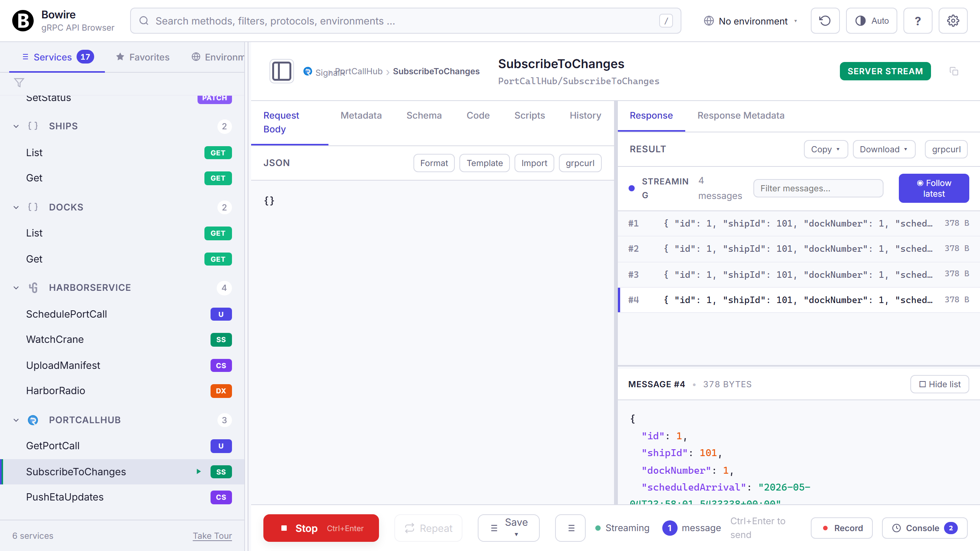The width and height of the screenshot is (980, 551).
Task: Click the U badge on SchedulePortCall
Action: [x=221, y=315]
